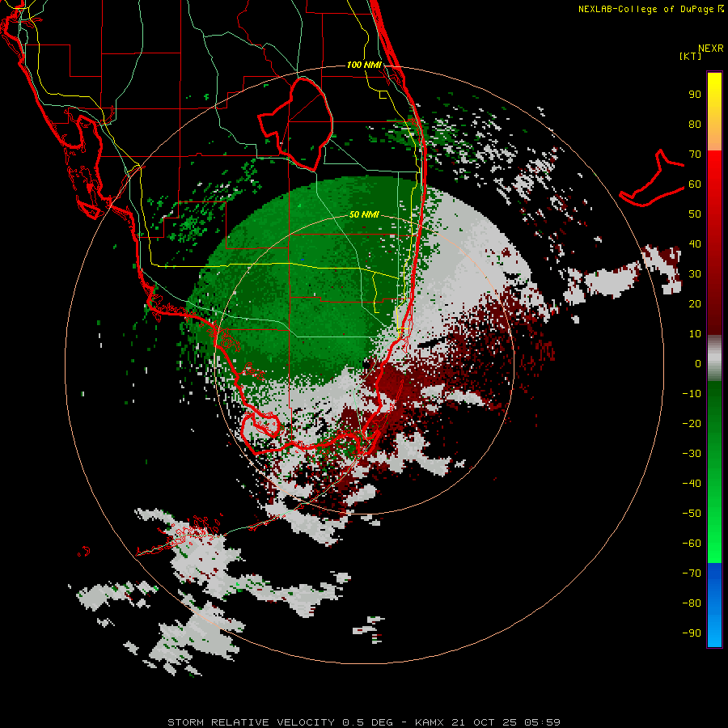The image size is (728, 728).
Task: Click the Storm Relative Velocity caption at bottom
Action: (364, 722)
